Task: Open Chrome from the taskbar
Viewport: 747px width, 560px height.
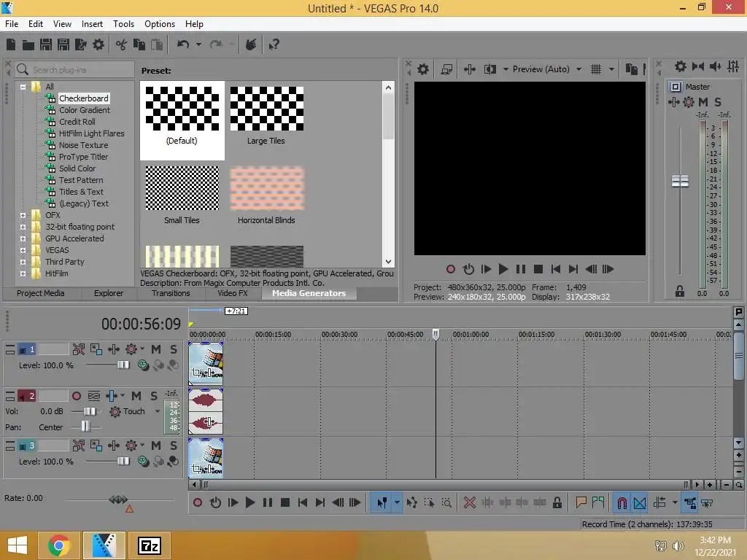Action: (x=59, y=545)
